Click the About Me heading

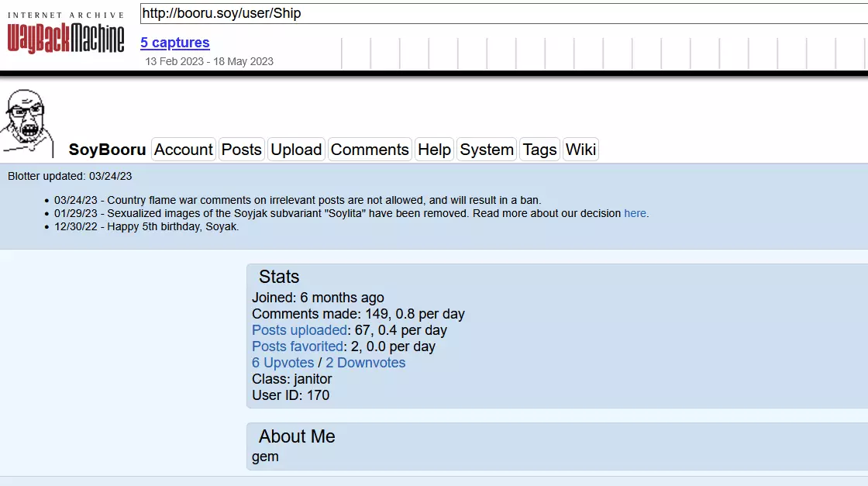coord(297,436)
